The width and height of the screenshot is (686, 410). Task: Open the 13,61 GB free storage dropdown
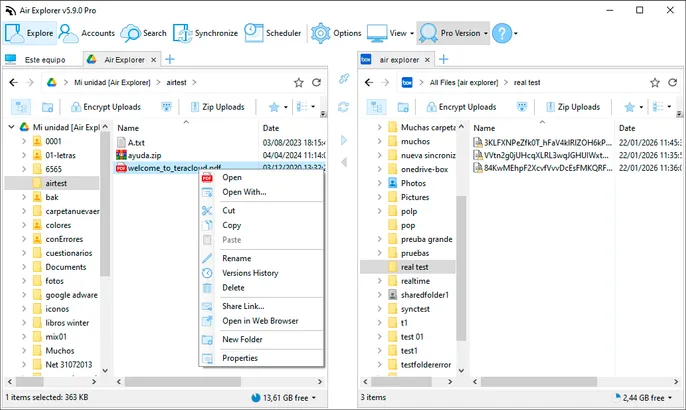(x=284, y=398)
